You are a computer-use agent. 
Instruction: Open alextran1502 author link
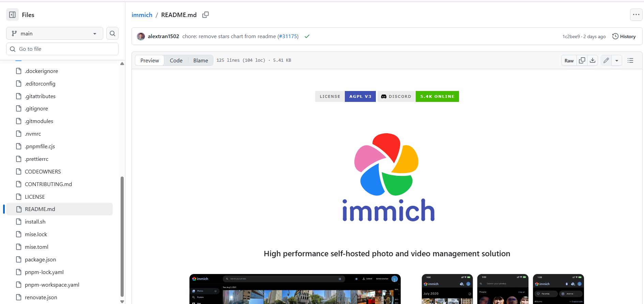coord(163,36)
